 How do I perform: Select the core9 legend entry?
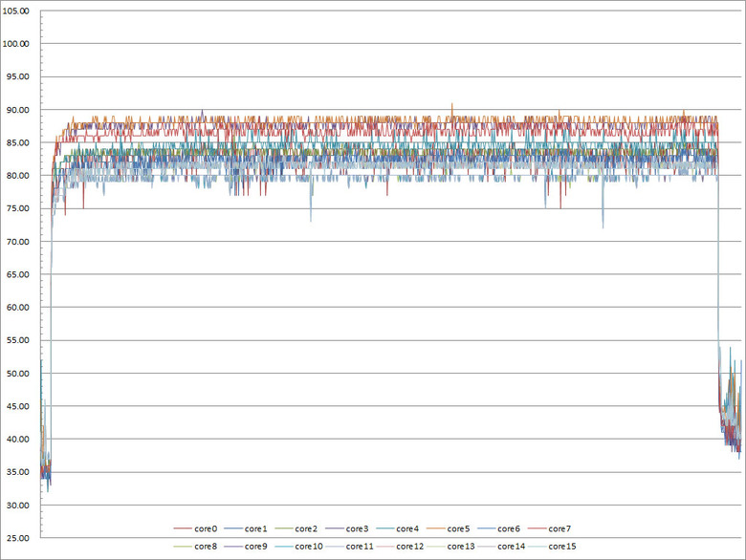pos(246,547)
